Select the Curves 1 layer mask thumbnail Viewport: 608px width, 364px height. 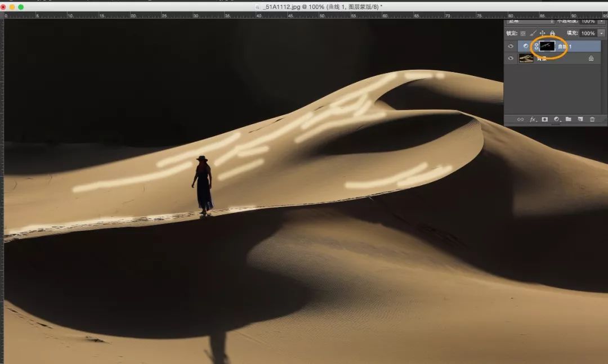[x=547, y=46]
